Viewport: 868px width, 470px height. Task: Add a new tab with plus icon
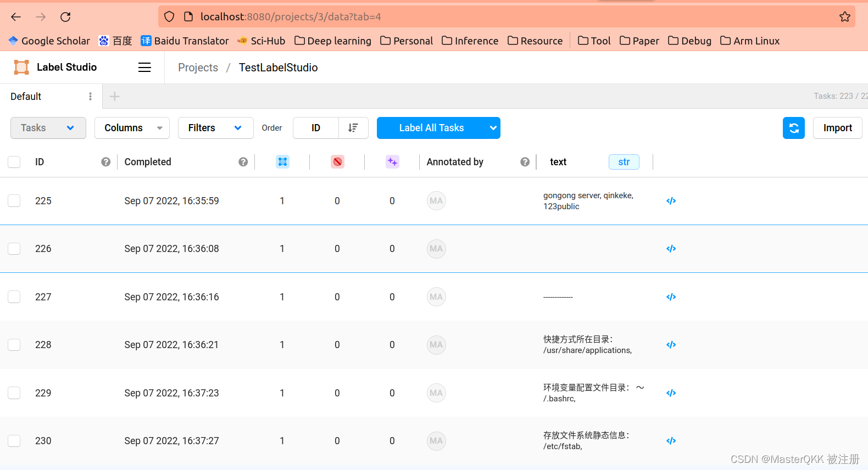114,97
